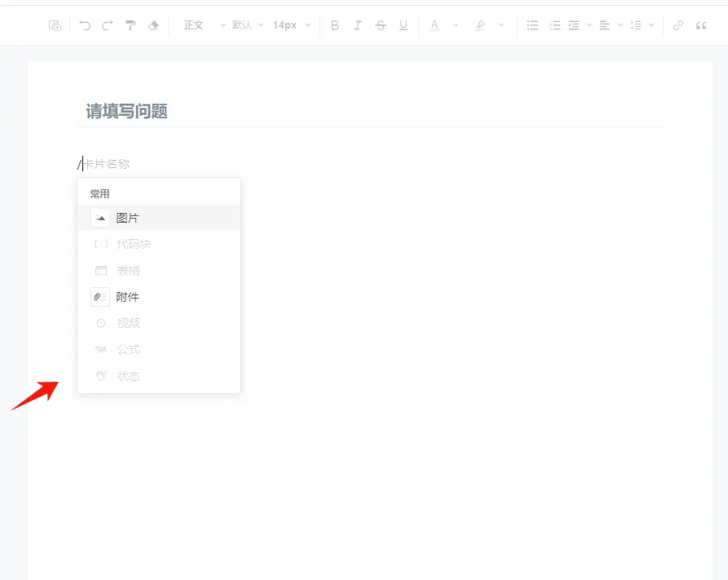
Task: Expand the line spacing options arrow
Action: [651, 25]
